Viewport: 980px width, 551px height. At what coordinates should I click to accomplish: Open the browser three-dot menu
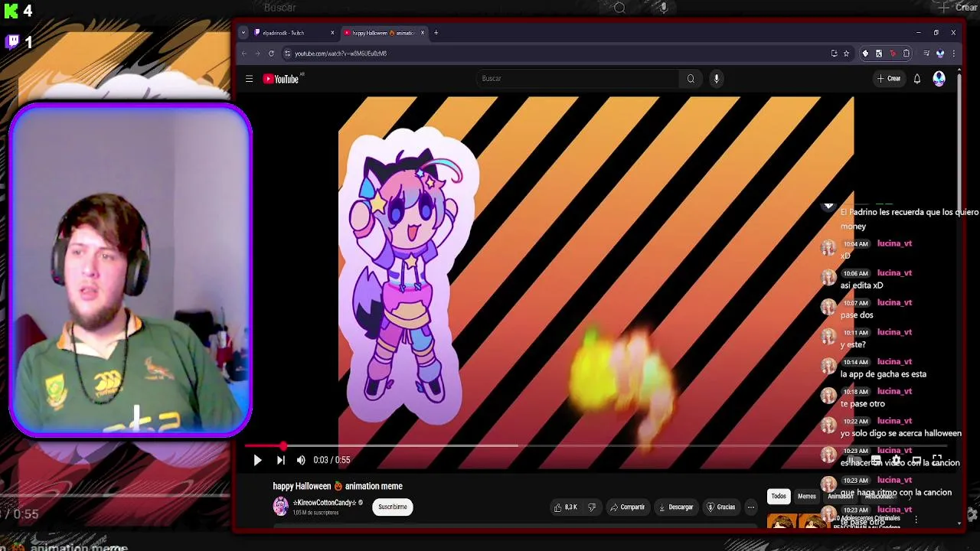[x=953, y=54]
